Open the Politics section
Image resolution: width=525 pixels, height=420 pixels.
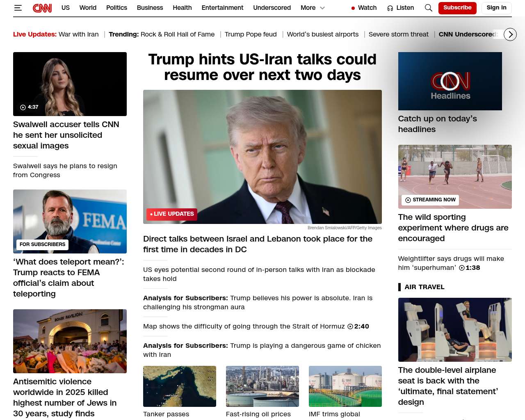[x=116, y=8]
